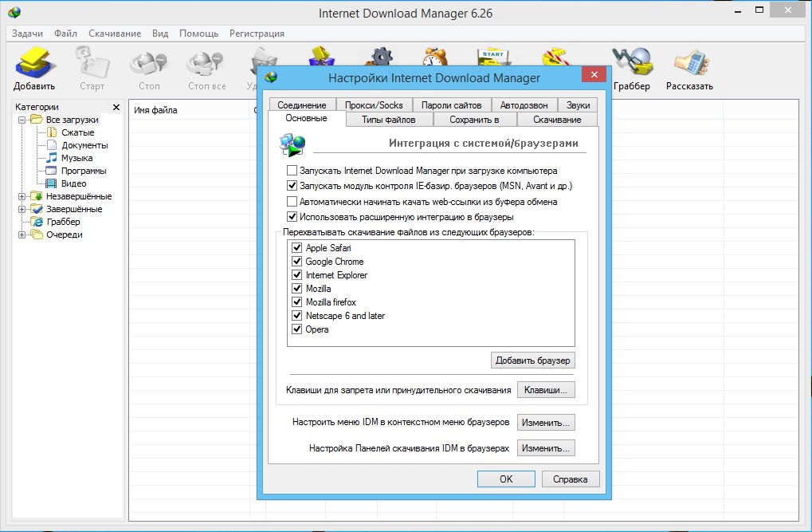Open the Файл menu
The height and width of the screenshot is (532, 812).
(66, 33)
